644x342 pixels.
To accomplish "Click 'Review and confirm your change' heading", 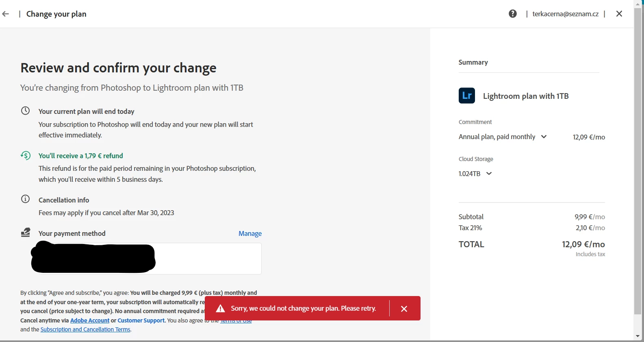I will [x=118, y=68].
